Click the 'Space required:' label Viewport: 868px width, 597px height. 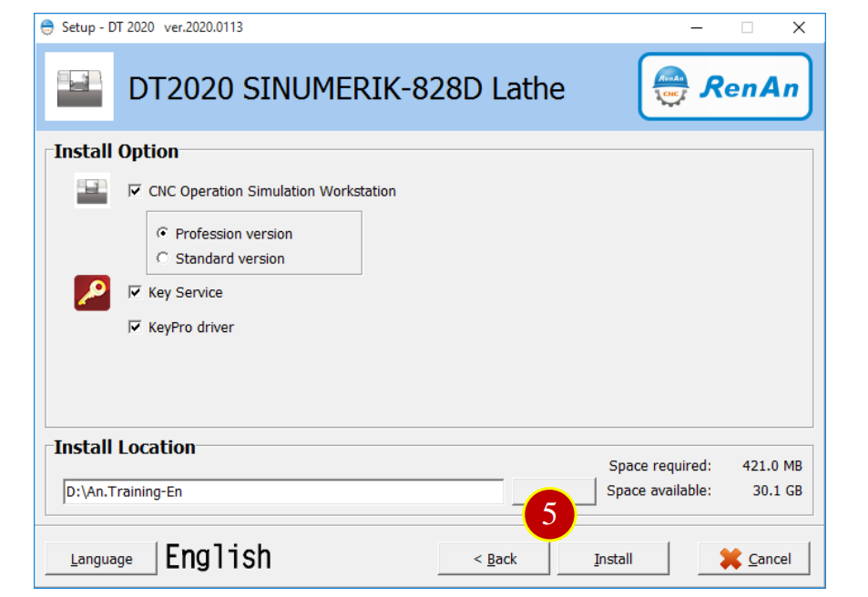point(659,466)
